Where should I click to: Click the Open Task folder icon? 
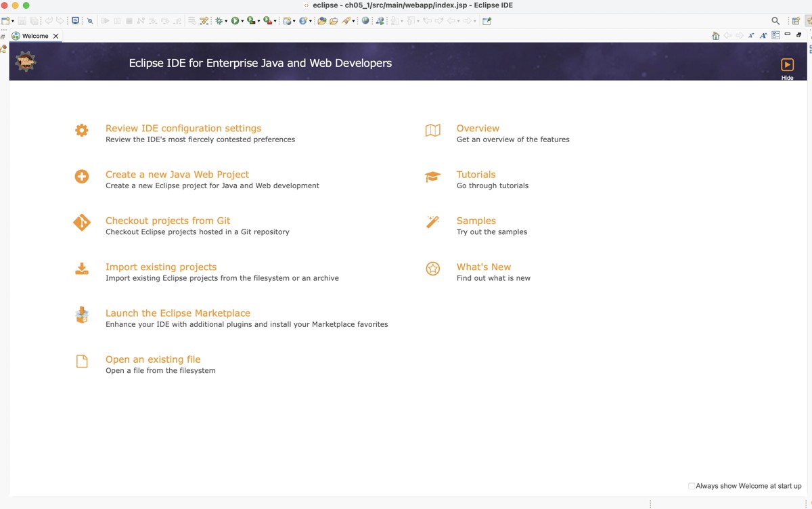pos(334,21)
